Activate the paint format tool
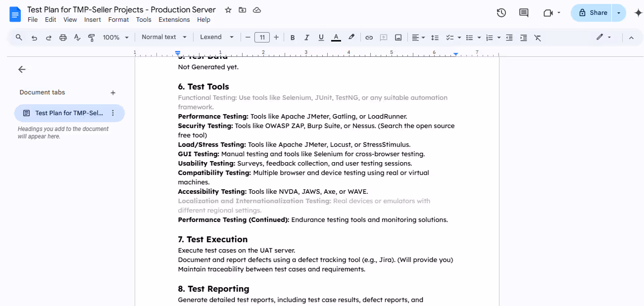The image size is (644, 306). [x=92, y=37]
